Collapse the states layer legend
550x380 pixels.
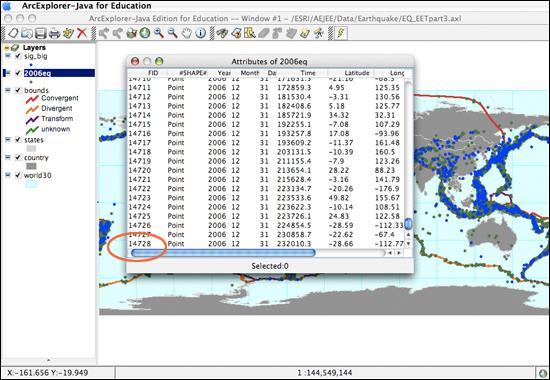[8, 139]
